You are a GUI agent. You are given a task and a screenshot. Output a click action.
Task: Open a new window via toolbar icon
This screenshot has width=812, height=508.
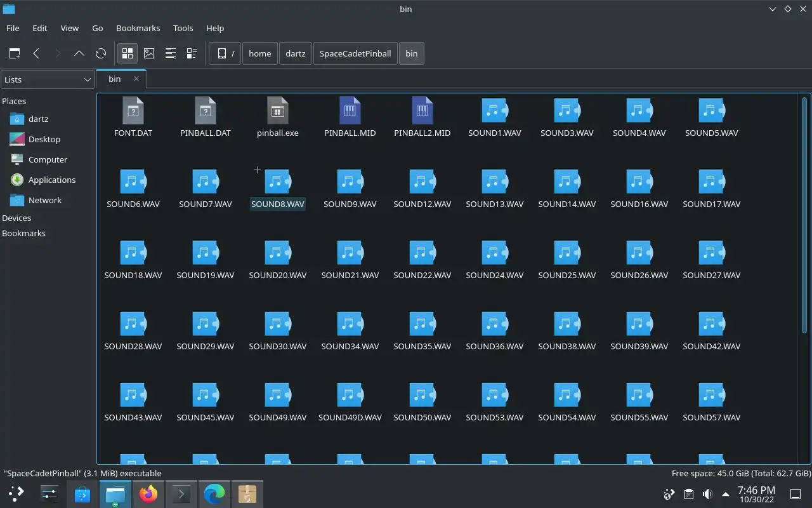pyautogui.click(x=15, y=53)
